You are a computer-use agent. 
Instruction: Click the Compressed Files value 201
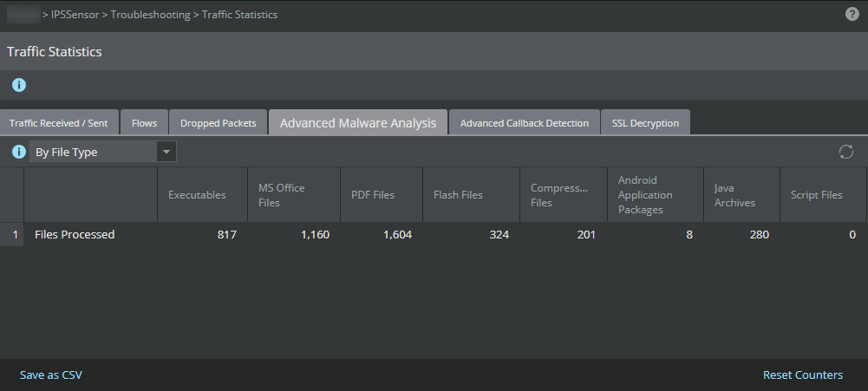586,235
